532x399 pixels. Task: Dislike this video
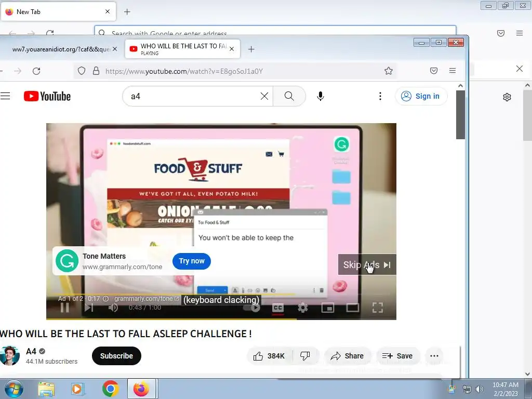click(x=305, y=356)
